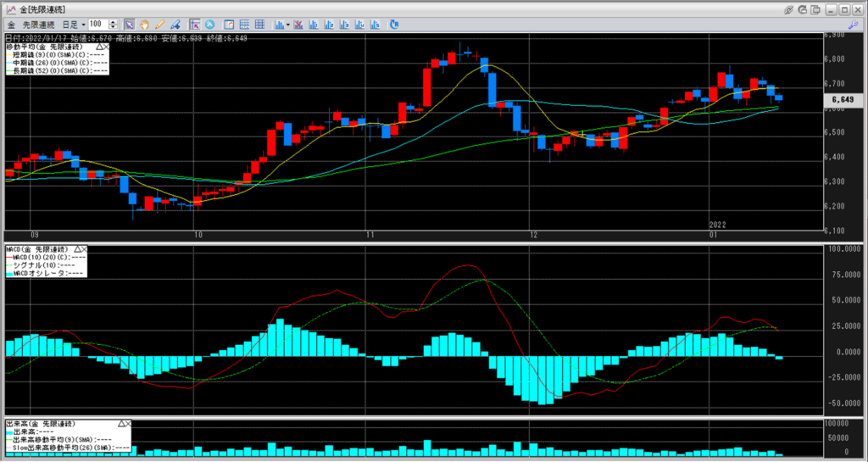Select the arrow pointer tool
Viewport: 868px width, 462px height.
click(x=129, y=25)
